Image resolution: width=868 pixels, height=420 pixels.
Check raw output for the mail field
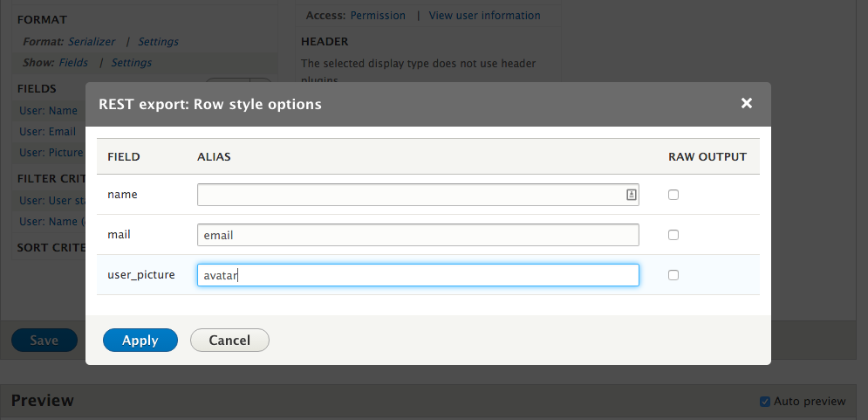pos(673,235)
